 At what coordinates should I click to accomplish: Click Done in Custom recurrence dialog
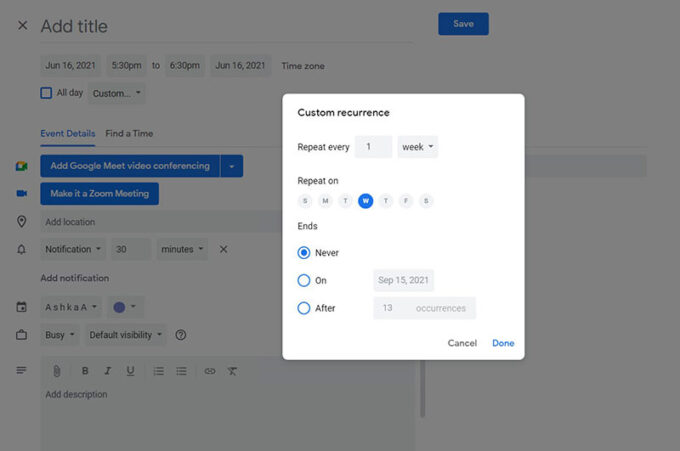click(503, 343)
